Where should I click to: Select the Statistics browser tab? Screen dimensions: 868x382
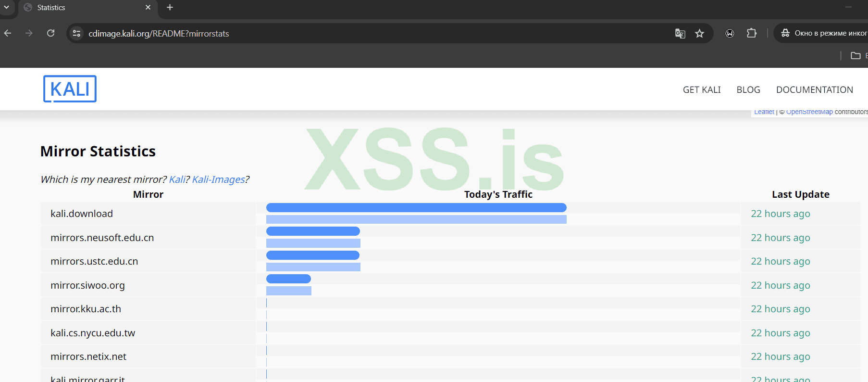(x=87, y=8)
